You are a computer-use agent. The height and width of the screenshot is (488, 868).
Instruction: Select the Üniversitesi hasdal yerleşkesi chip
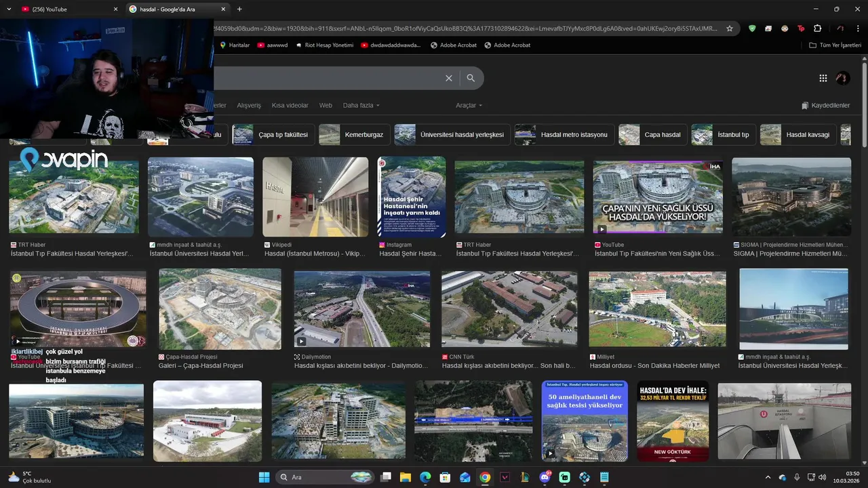click(x=452, y=134)
